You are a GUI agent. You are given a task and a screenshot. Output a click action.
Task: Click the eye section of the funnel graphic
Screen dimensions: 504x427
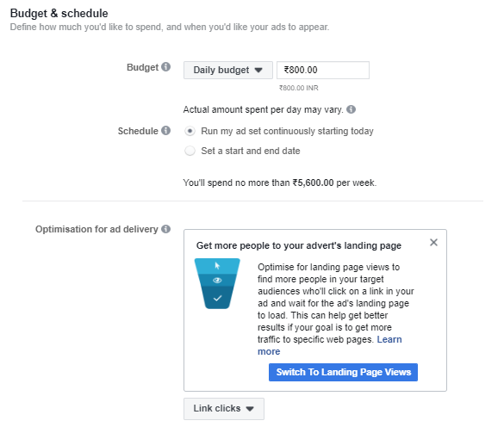point(217,280)
